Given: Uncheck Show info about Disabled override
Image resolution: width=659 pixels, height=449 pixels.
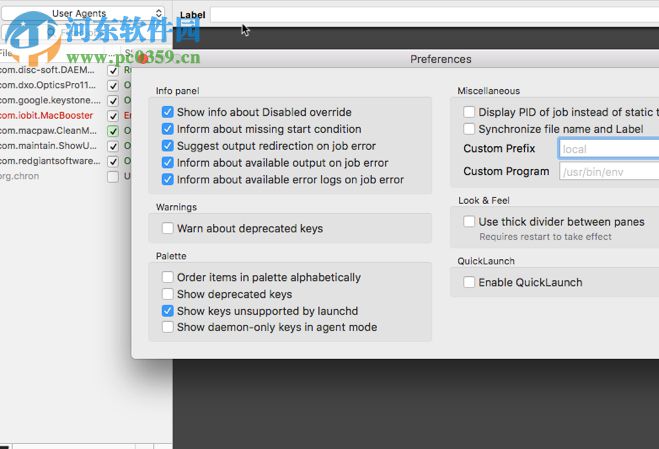Looking at the screenshot, I should tap(167, 112).
